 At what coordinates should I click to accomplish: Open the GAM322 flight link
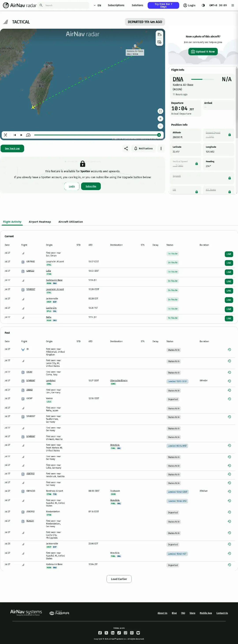[30, 271]
